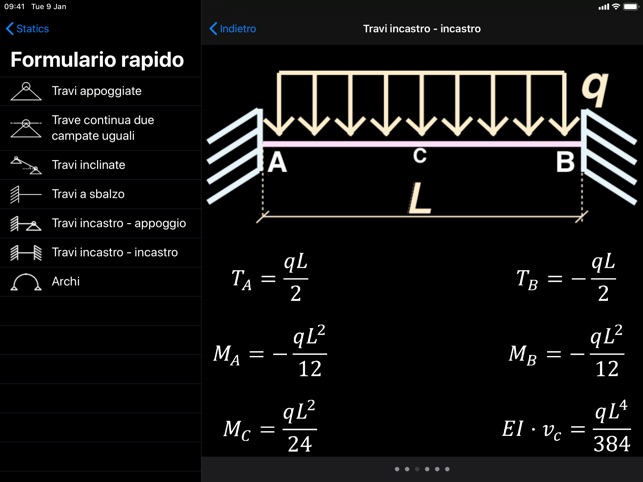Screen dimensions: 643x482
Task: Open Archi entry
Action: [x=100, y=281]
